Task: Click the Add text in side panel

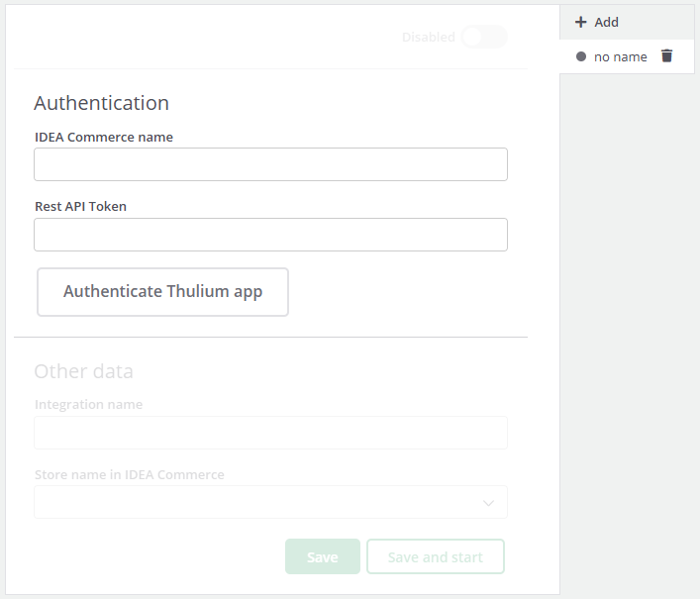Action: [x=606, y=22]
